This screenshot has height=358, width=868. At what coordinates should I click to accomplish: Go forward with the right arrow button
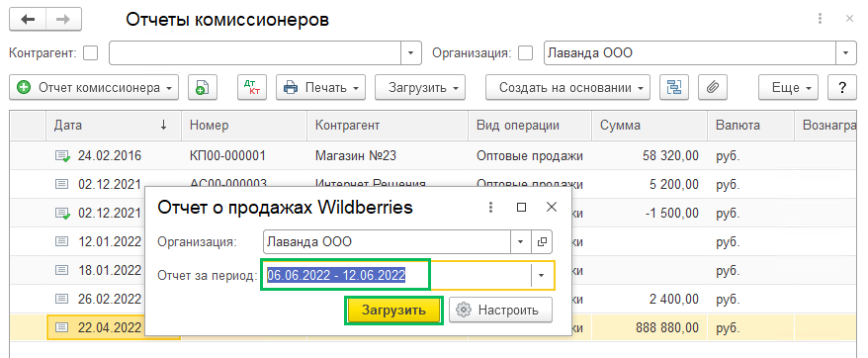(x=63, y=20)
